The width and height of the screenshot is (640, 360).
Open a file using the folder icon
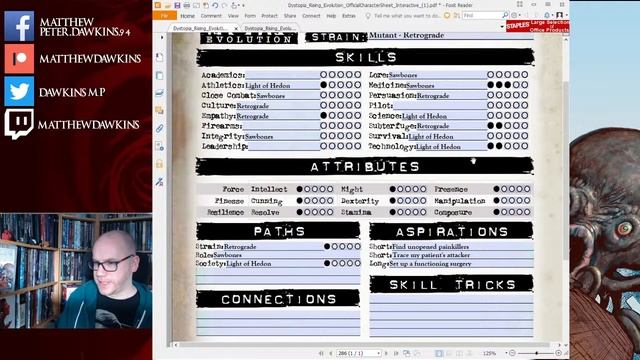(167, 5)
